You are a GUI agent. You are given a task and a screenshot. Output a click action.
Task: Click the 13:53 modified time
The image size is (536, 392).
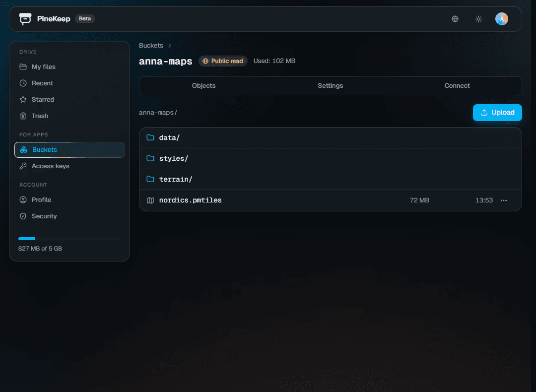coord(484,200)
